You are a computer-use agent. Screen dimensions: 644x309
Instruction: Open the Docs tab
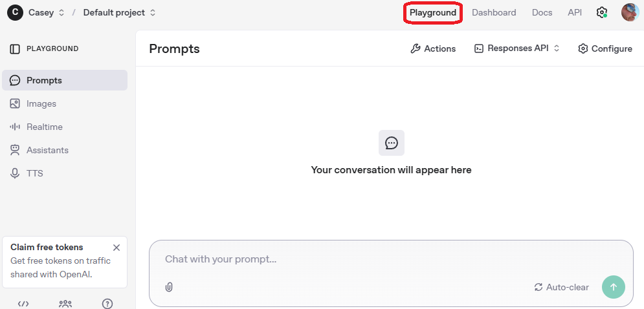(542, 12)
